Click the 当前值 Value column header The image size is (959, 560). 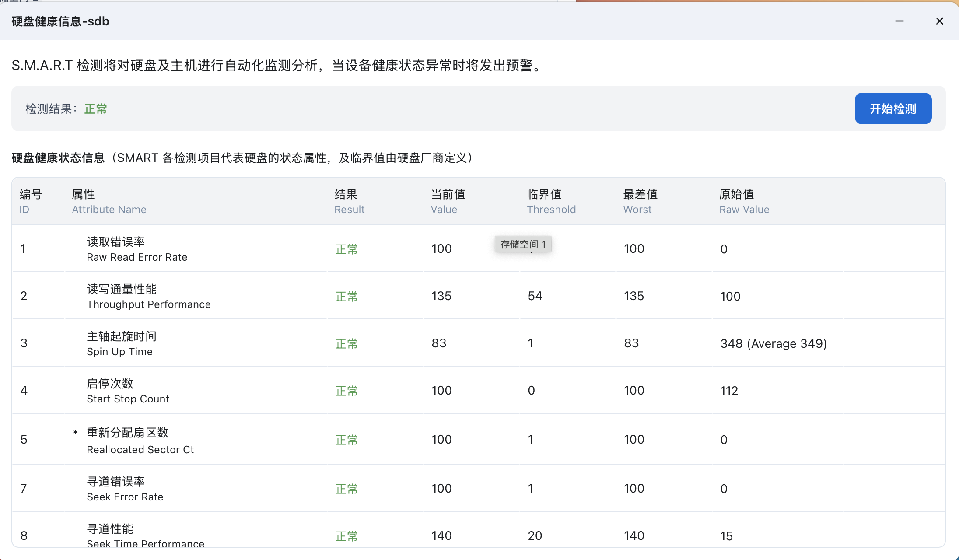448,201
